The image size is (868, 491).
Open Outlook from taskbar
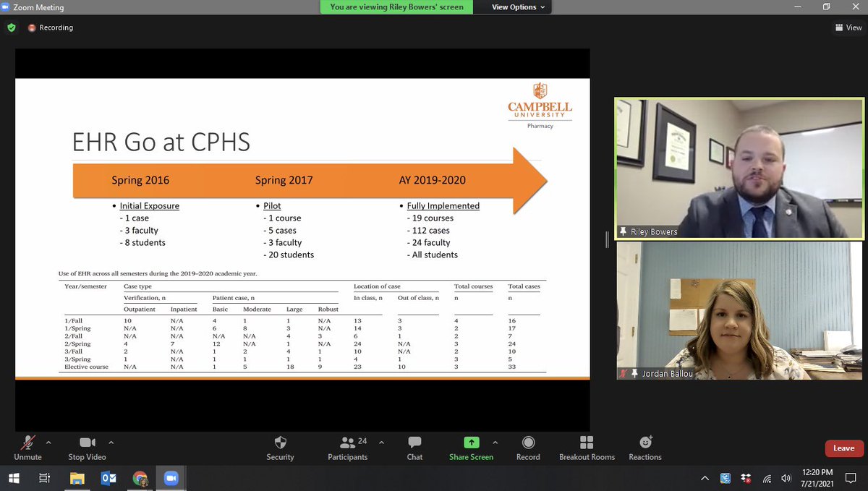click(x=109, y=478)
